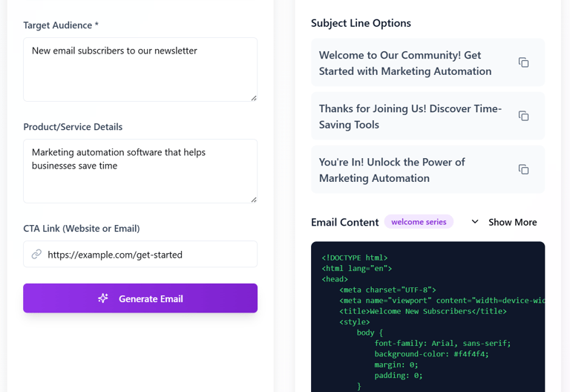
Task: Click the link icon in CTA field
Action: point(36,255)
